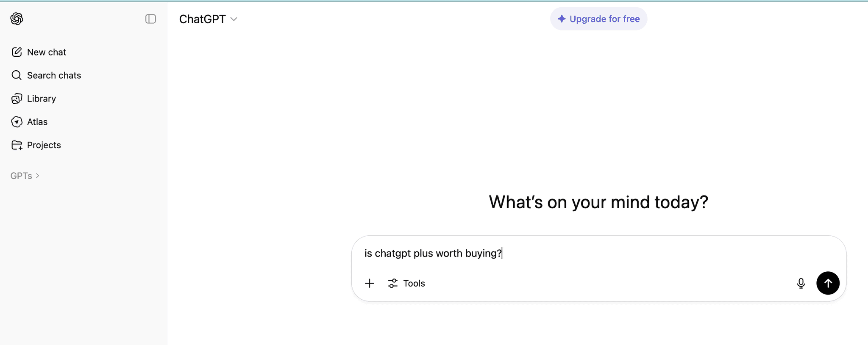Image resolution: width=868 pixels, height=345 pixels.
Task: Open the Atlas text label
Action: click(37, 122)
